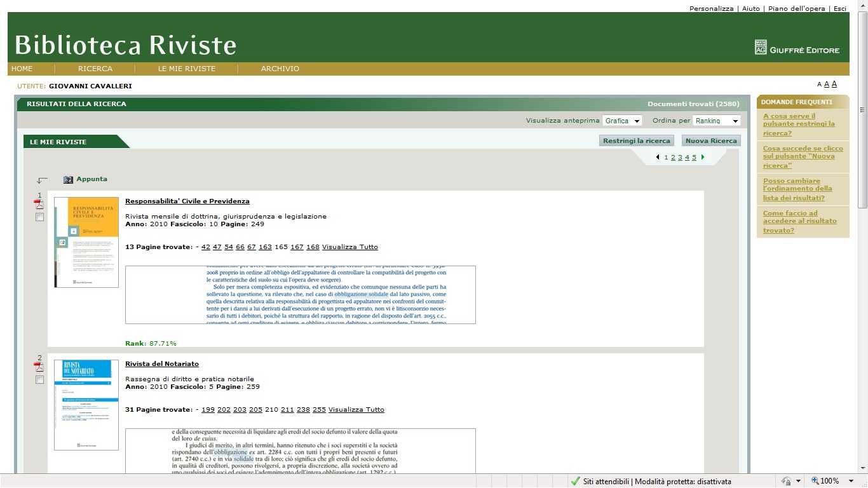Open Piano dell'opera link

click(x=796, y=8)
